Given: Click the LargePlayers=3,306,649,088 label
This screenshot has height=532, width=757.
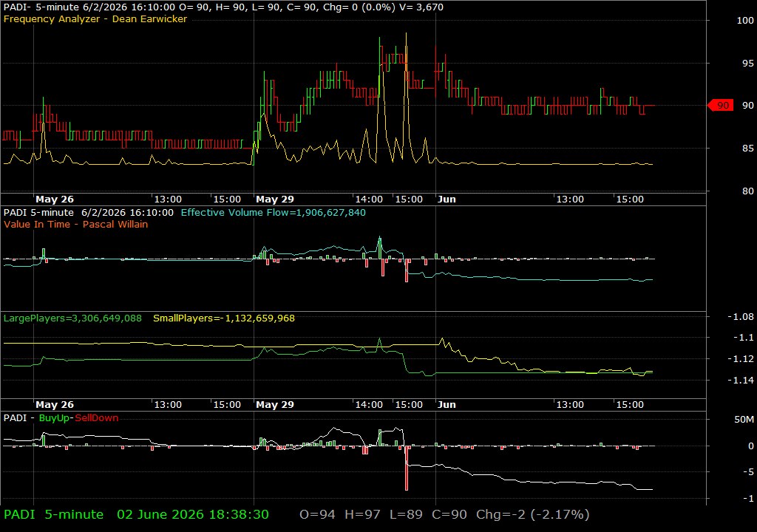Looking at the screenshot, I should [x=72, y=318].
